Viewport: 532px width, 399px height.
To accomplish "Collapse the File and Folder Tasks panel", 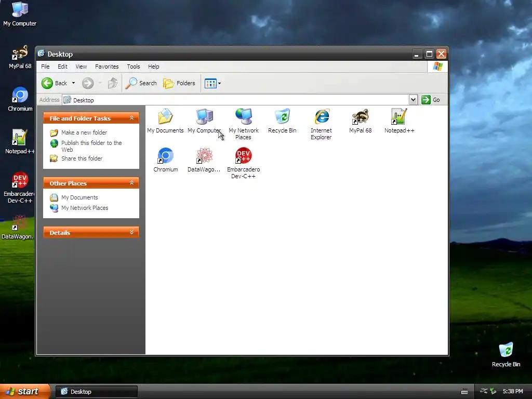I will (x=131, y=118).
